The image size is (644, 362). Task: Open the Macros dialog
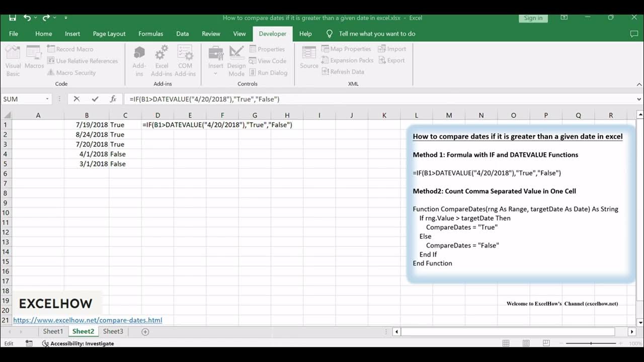[x=34, y=57]
